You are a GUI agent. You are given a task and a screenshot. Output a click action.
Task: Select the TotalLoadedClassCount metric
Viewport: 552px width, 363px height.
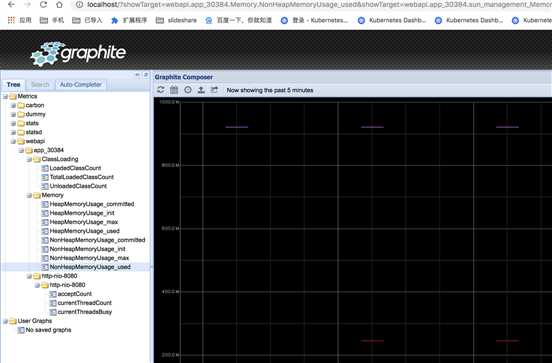pos(82,177)
